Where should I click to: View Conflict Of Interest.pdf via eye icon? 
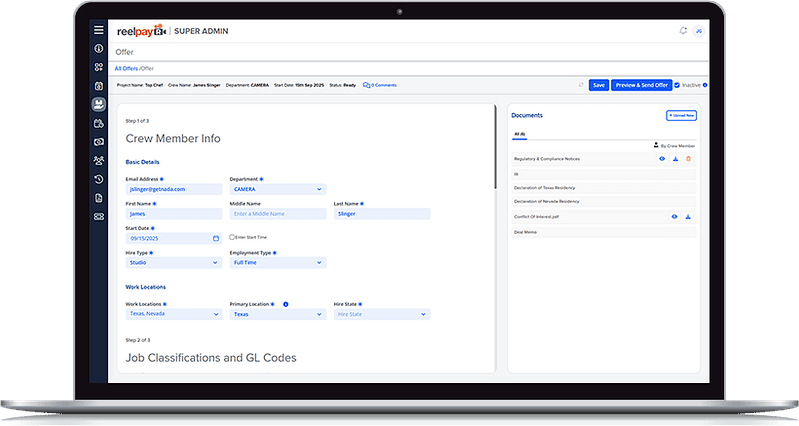(674, 217)
